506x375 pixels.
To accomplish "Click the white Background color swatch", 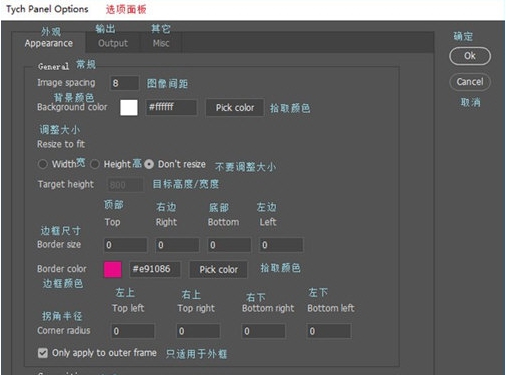I will click(129, 108).
